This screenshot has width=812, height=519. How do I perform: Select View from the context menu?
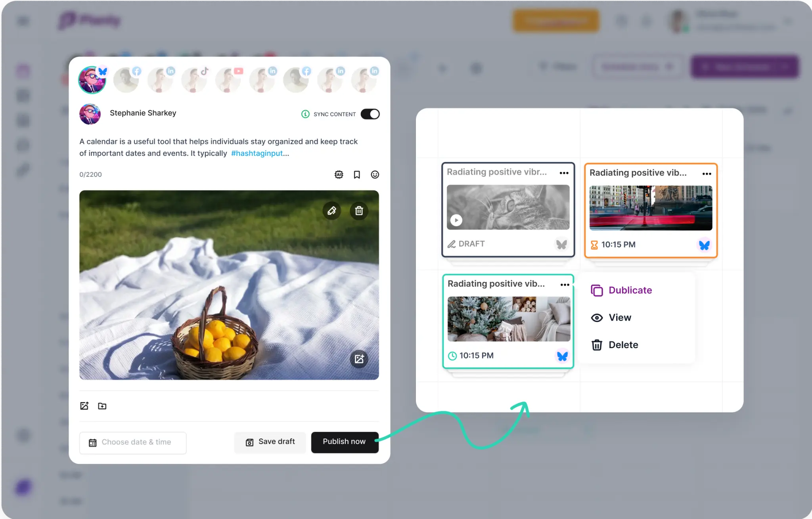pos(620,317)
